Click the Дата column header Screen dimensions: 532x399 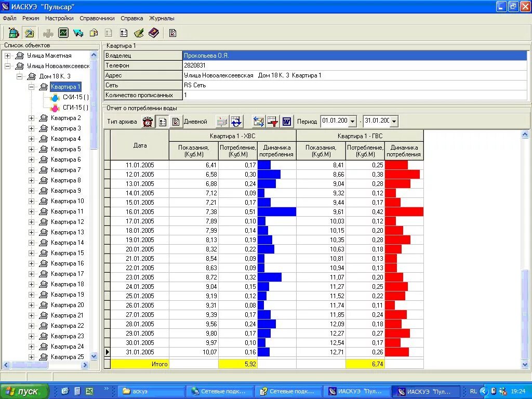point(140,145)
